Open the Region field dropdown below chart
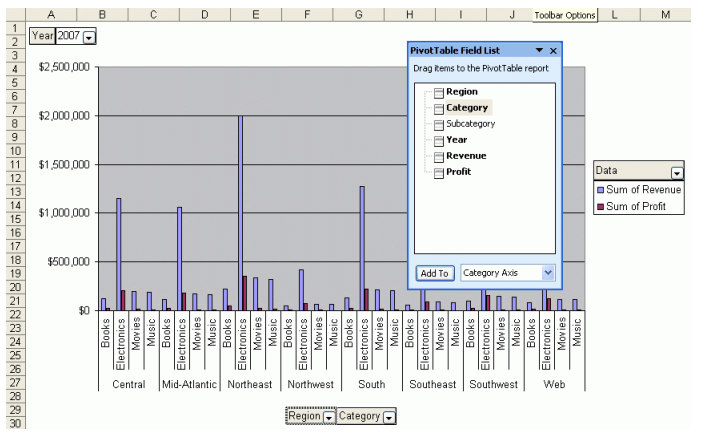The image size is (713, 441). [x=327, y=417]
